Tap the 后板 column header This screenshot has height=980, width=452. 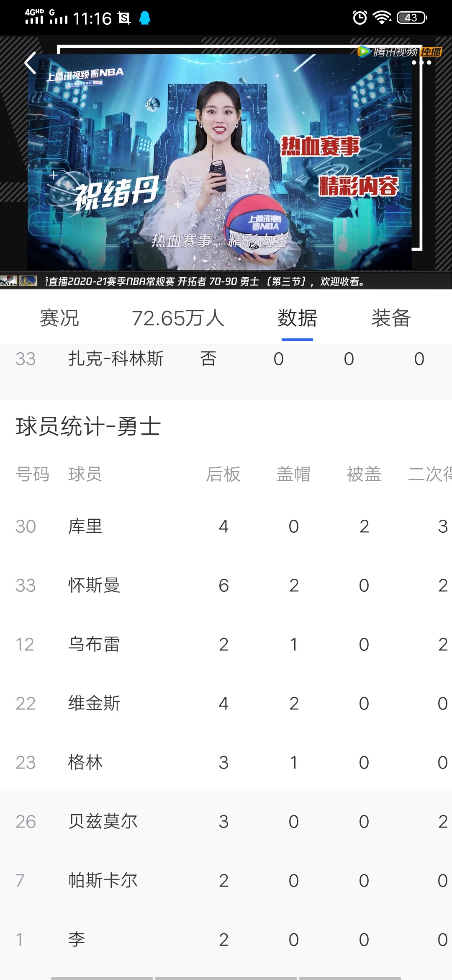223,474
